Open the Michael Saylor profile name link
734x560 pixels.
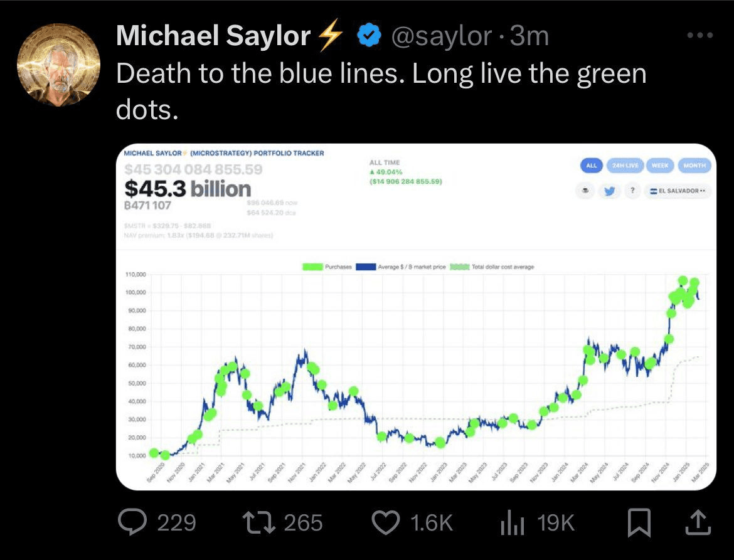click(213, 38)
